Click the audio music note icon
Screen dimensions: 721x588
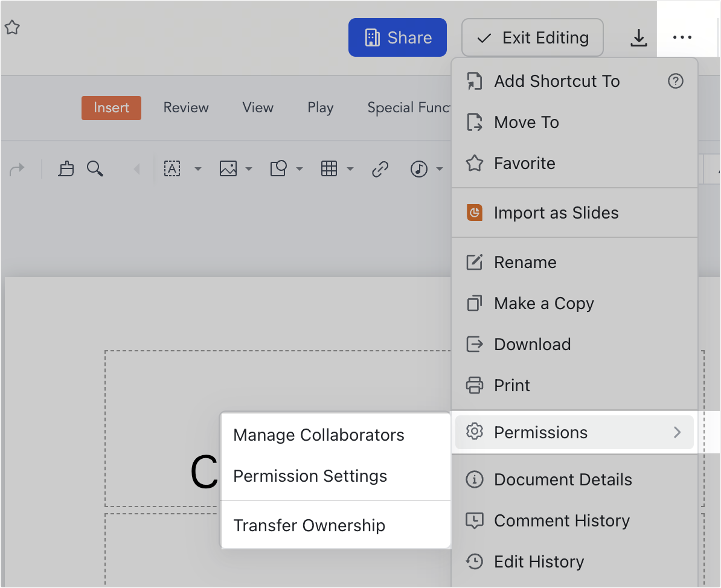pyautogui.click(x=419, y=169)
